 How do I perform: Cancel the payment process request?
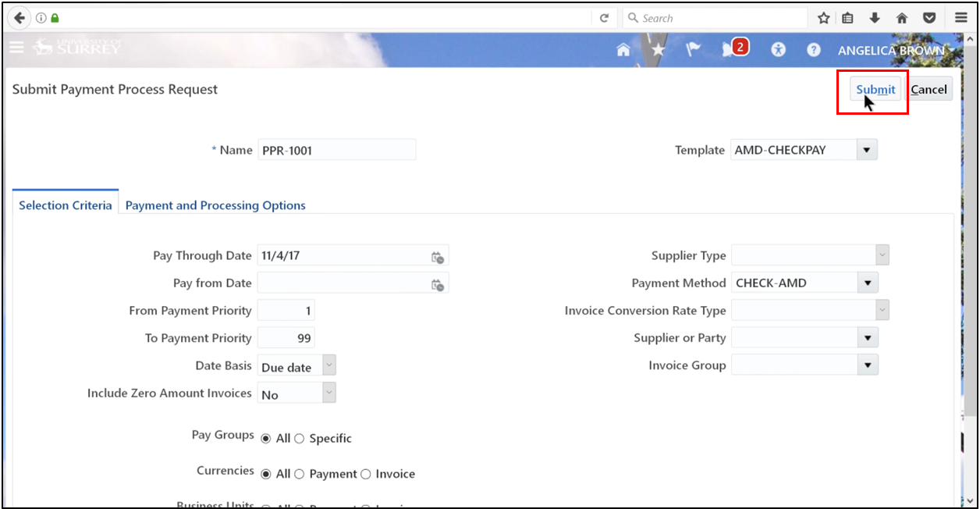point(929,89)
